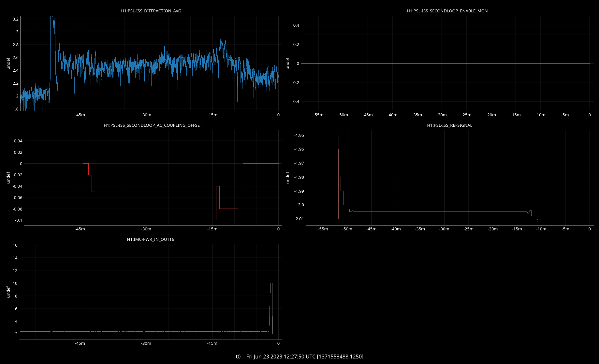Image resolution: width=599 pixels, height=364 pixels.
Task: Click the -30m x-axis tick on IMC-PWR plot
Action: click(146, 343)
